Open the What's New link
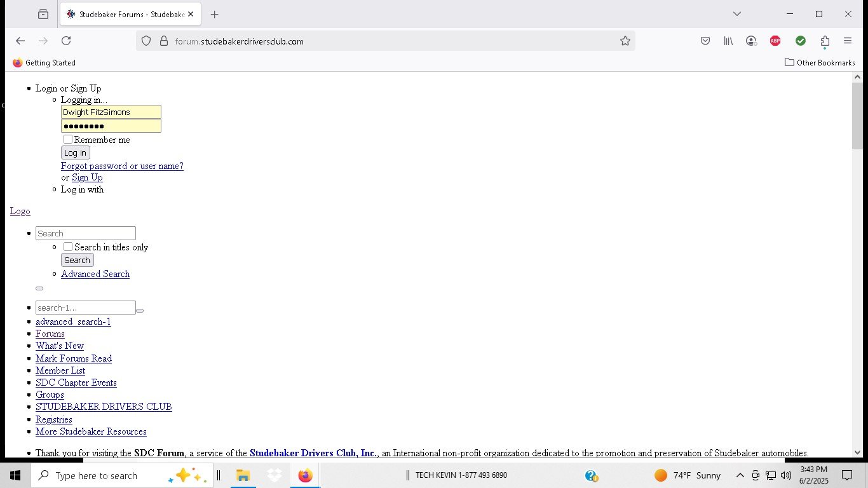This screenshot has height=488, width=868. (x=60, y=346)
